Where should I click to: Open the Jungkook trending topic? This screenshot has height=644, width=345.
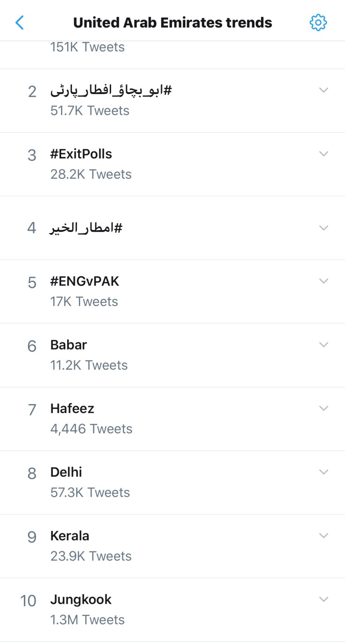tap(81, 599)
